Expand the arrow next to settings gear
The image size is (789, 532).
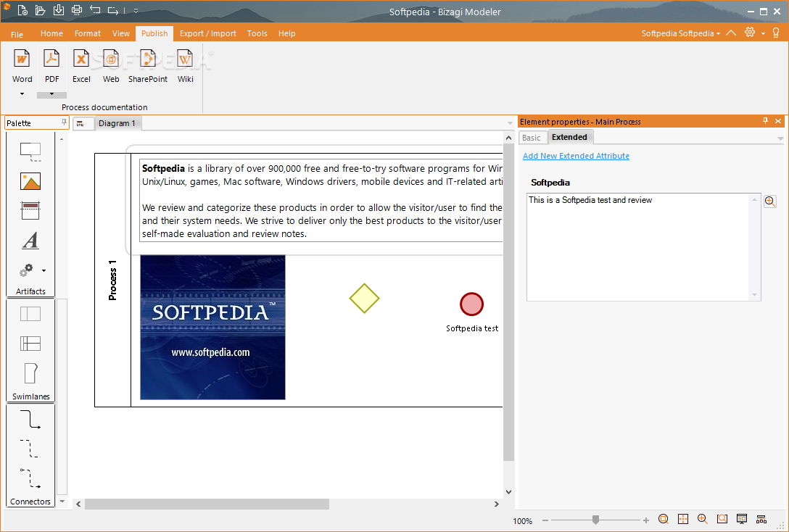pos(763,33)
